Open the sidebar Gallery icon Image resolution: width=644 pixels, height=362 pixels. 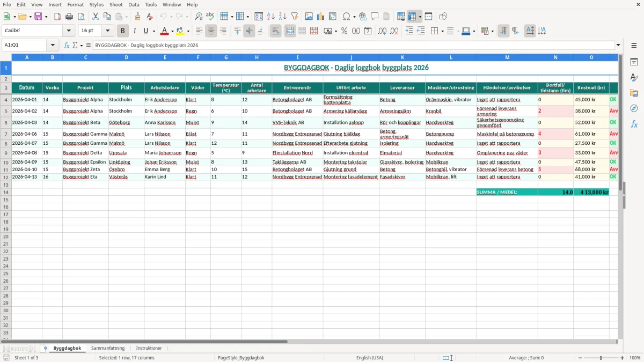(634, 93)
